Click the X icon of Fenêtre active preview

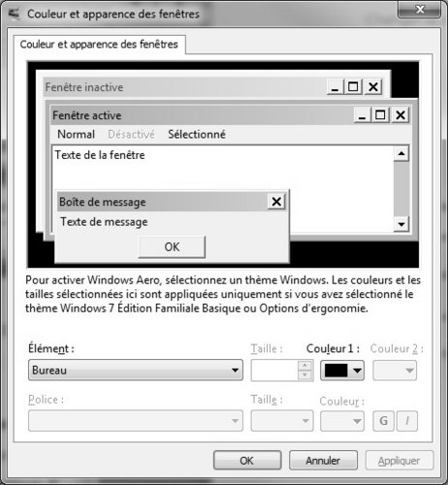400,115
